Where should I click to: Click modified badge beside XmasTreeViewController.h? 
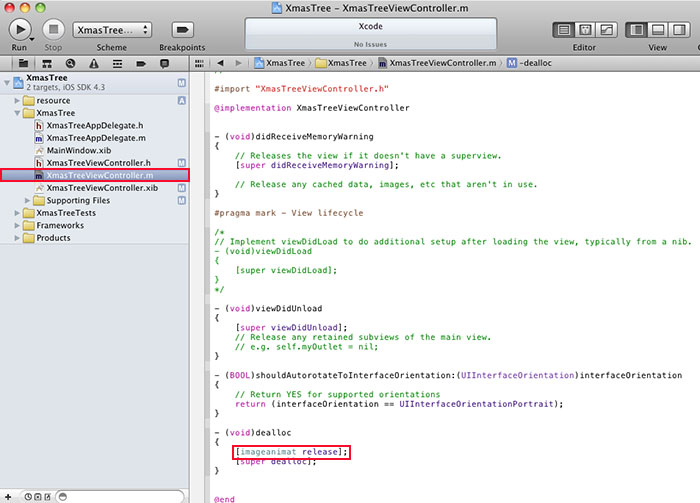[x=181, y=163]
